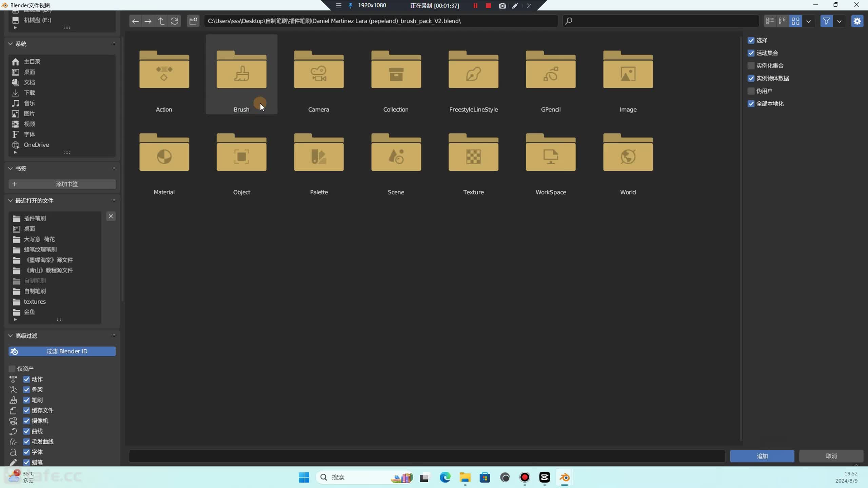The image size is (868, 488).
Task: Enable the 伪用户 checkbox
Action: point(751,91)
